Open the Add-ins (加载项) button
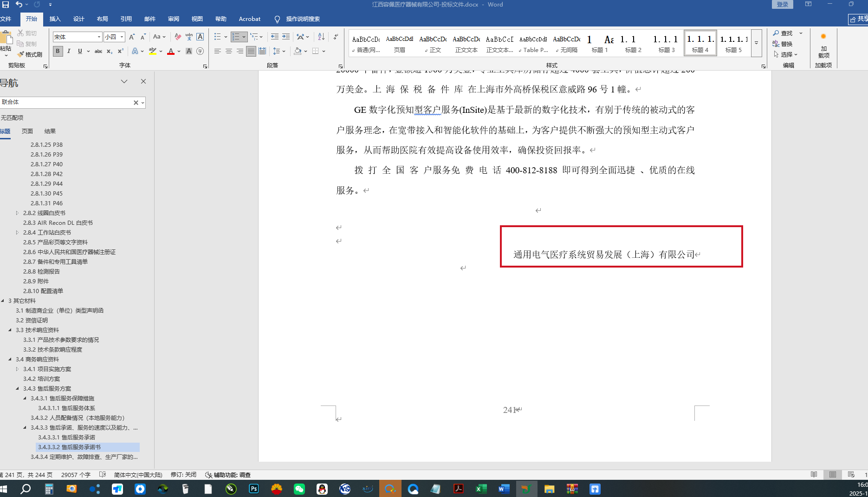Image resolution: width=868 pixels, height=497 pixels. tap(823, 45)
